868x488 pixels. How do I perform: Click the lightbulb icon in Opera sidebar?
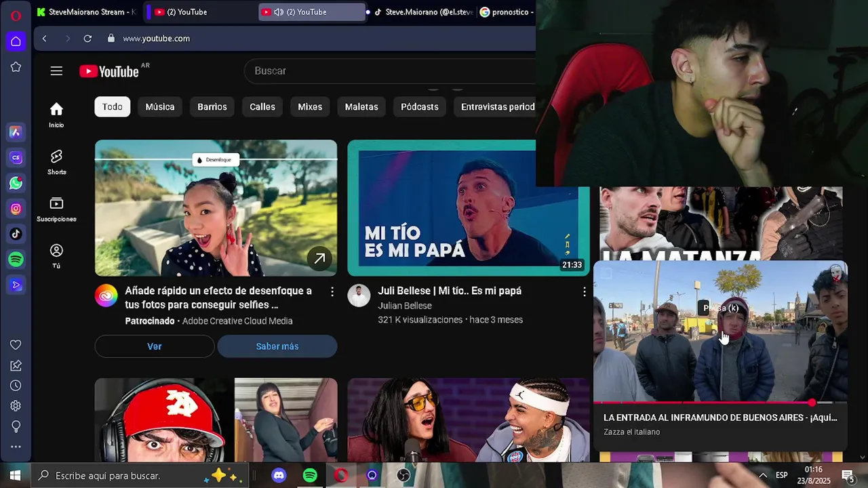[x=16, y=426]
